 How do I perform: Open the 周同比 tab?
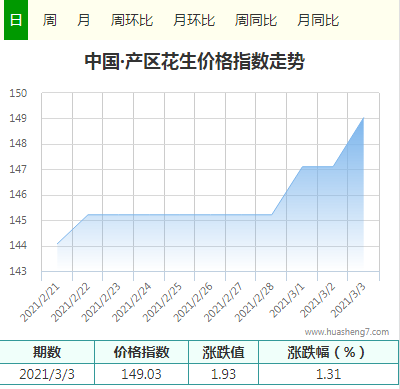coord(256,20)
